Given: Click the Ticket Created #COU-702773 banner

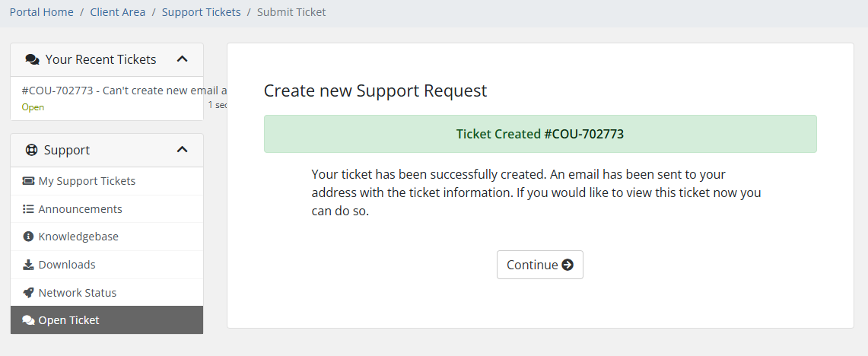Looking at the screenshot, I should coord(540,134).
